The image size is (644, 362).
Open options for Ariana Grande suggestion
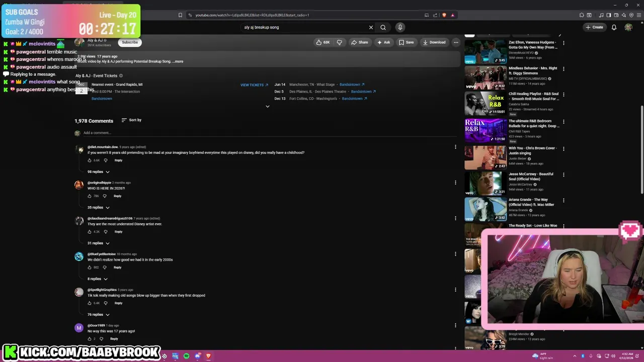click(563, 201)
